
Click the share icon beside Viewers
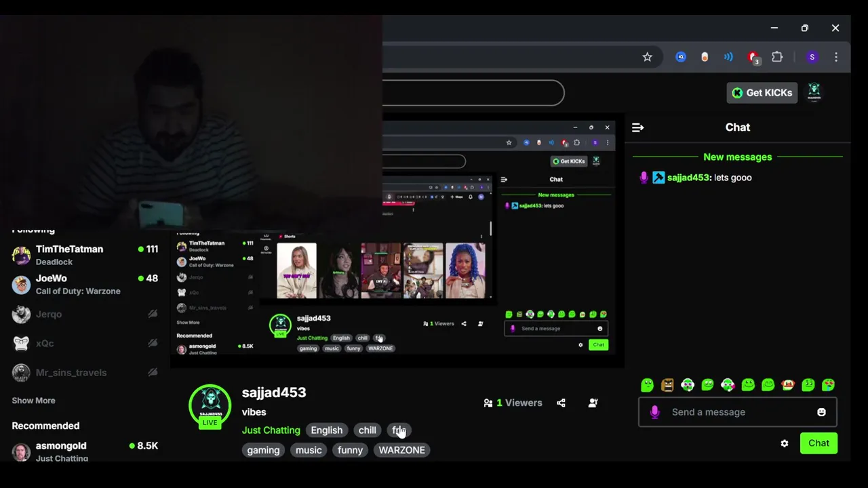pos(561,403)
